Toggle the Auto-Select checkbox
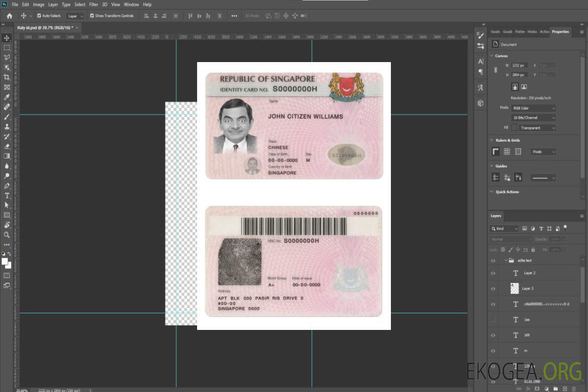 (x=39, y=16)
